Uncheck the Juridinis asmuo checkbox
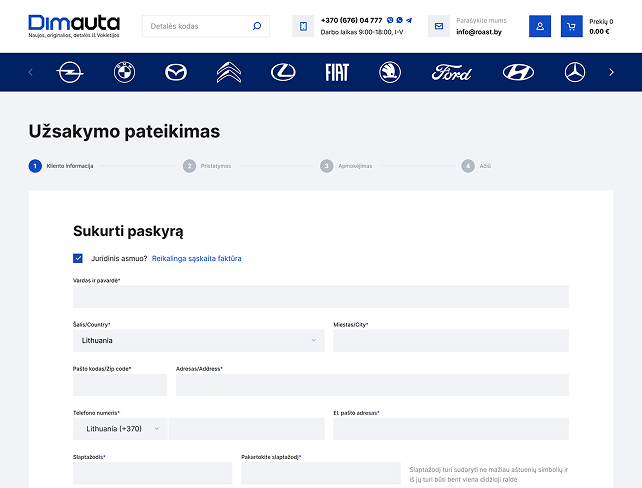 pos(78,258)
